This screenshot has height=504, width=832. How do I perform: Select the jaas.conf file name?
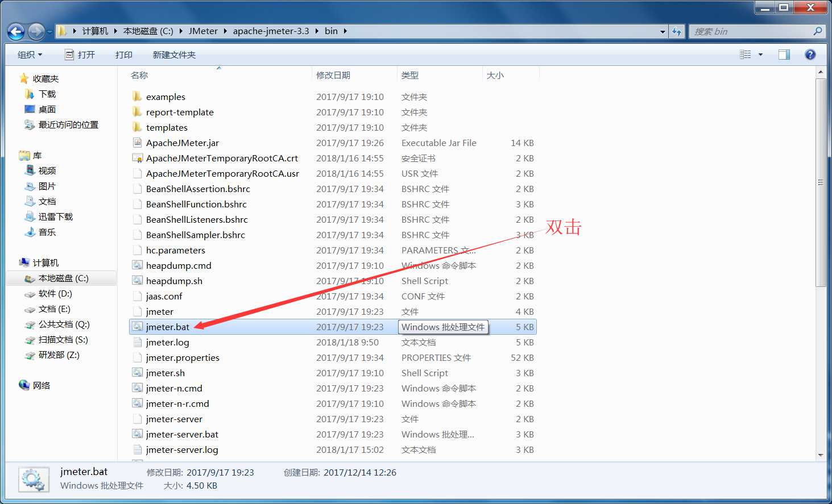coord(164,296)
